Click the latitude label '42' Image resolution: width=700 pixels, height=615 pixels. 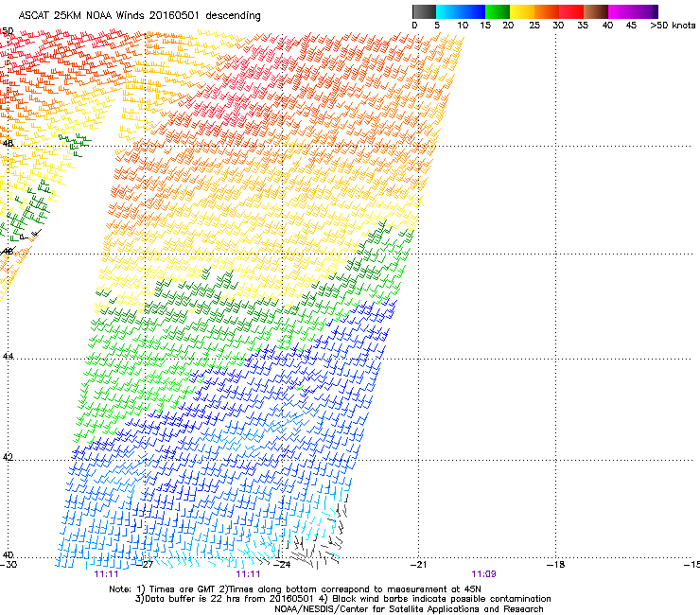(x=8, y=457)
